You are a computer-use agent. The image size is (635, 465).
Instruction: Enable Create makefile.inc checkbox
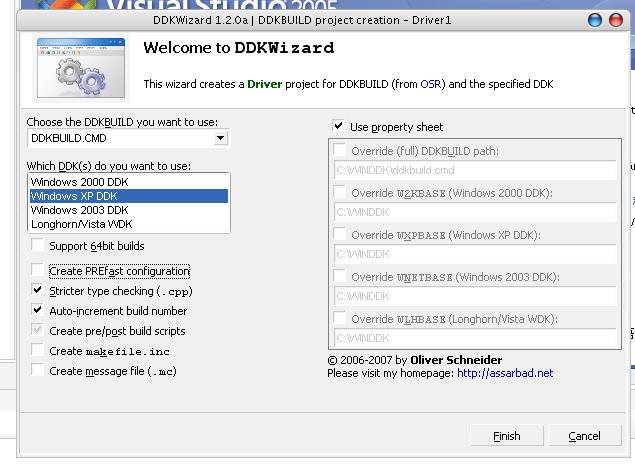tap(38, 350)
